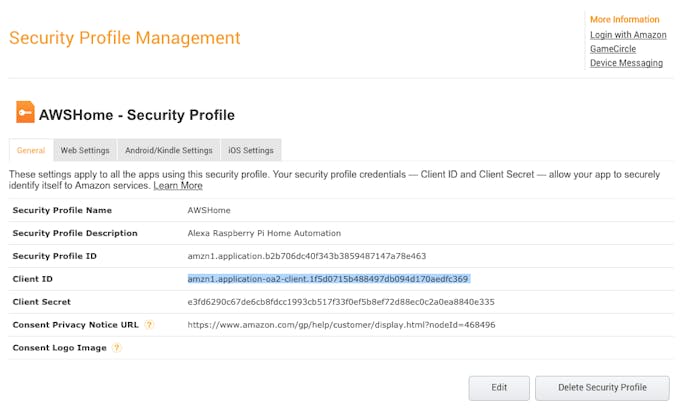This screenshot has width=680, height=409.
Task: Click the Client Secret value starting e3fd6290
Action: [x=341, y=302]
